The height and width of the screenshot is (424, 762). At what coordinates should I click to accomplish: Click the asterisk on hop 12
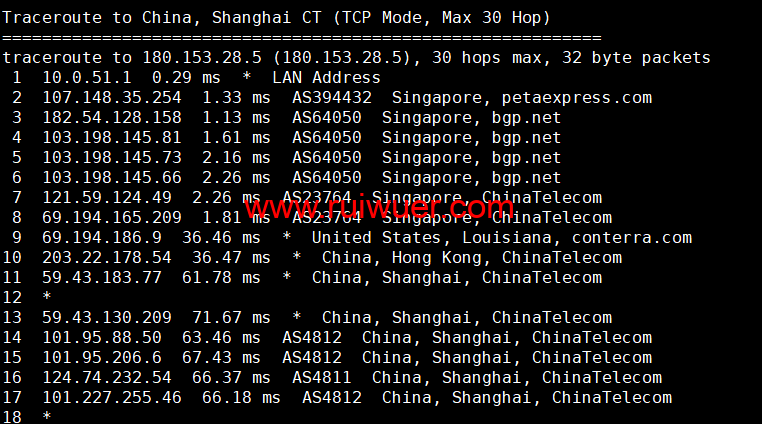point(47,297)
